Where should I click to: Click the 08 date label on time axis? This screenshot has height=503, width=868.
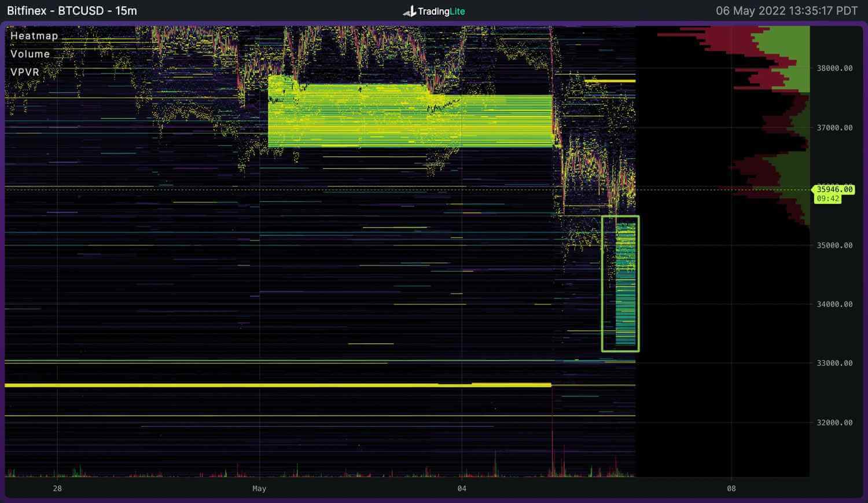(731, 489)
